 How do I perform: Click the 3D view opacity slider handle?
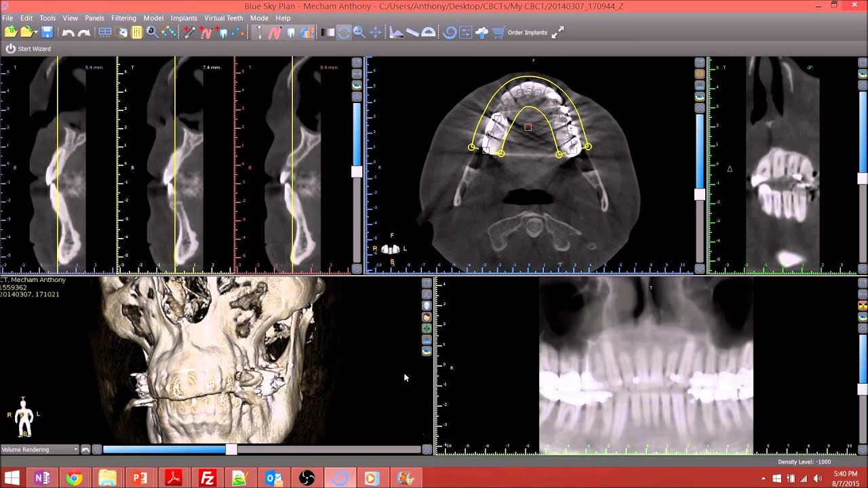[231, 449]
